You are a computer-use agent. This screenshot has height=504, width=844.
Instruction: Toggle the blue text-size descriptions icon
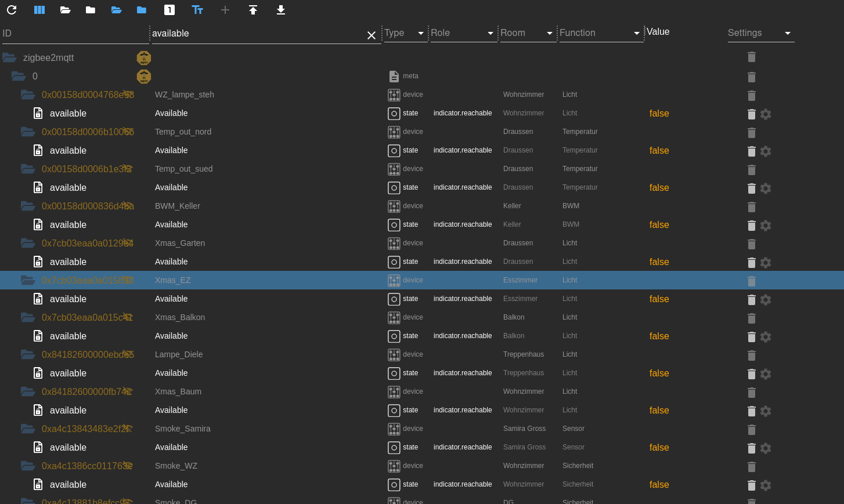click(x=197, y=10)
